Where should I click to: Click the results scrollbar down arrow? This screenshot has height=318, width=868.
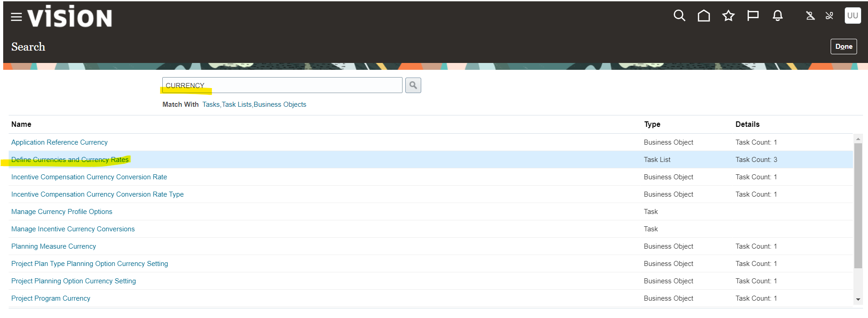click(858, 300)
